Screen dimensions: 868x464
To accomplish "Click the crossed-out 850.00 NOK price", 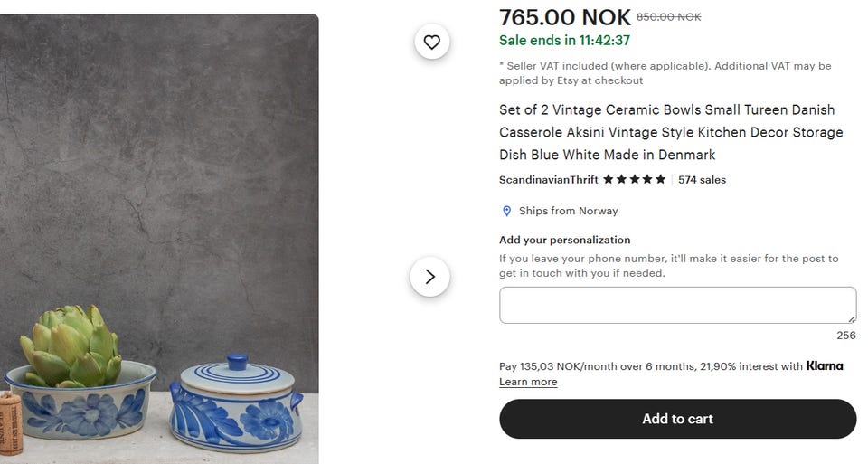I will click(x=668, y=17).
